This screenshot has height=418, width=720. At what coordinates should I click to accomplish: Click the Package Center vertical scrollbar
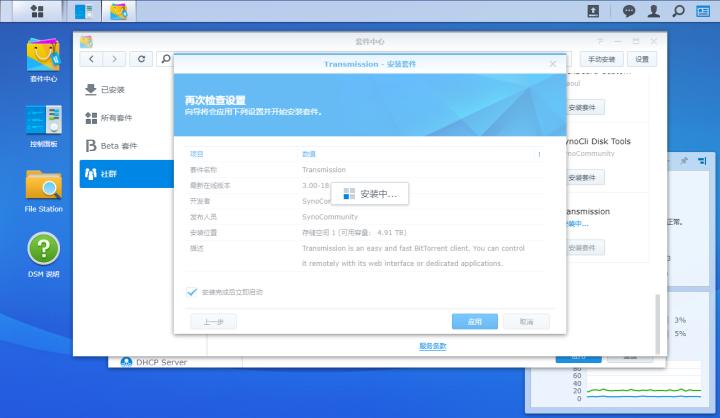[658, 324]
